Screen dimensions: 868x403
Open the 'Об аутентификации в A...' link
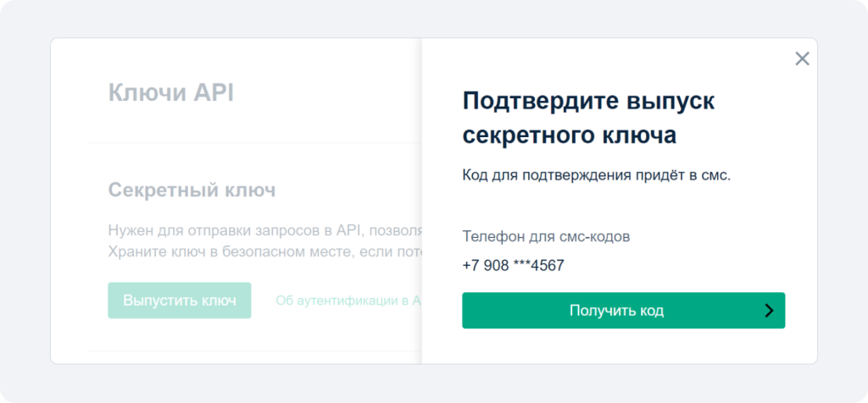pos(348,301)
